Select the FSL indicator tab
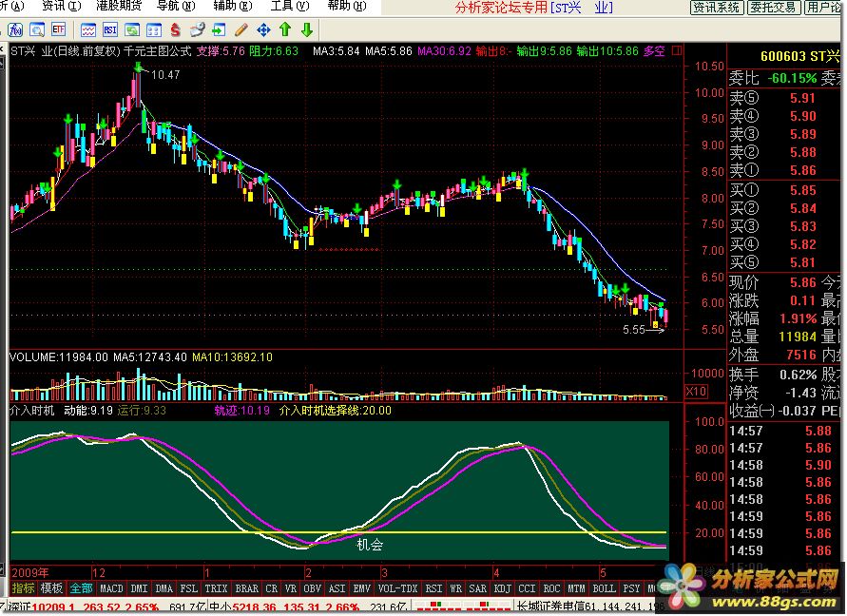Viewport: 847px width, 616px height. click(x=189, y=588)
